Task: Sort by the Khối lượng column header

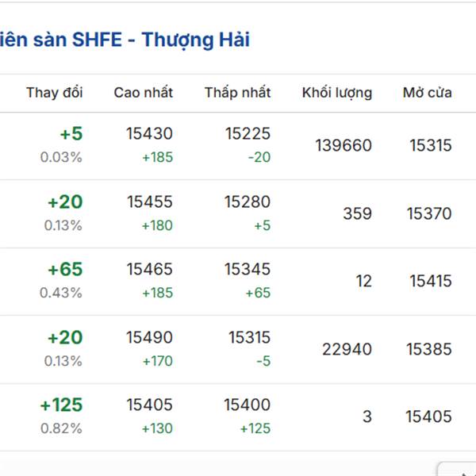Action: coord(337,93)
